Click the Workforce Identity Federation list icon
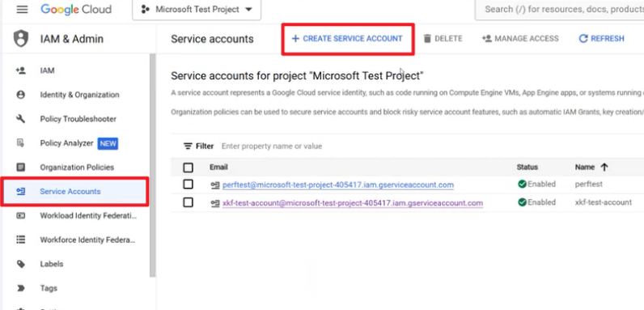 [x=20, y=240]
